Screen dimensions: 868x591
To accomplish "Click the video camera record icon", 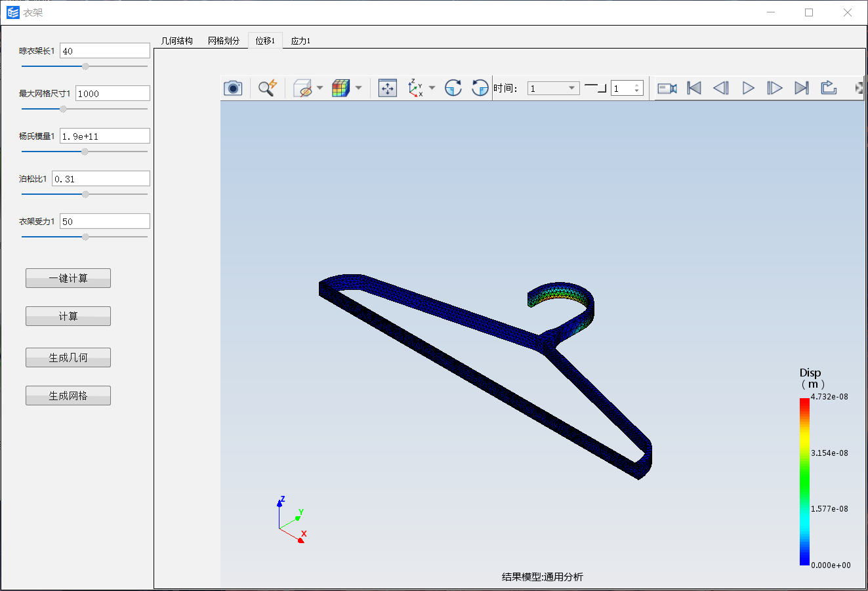I will 667,88.
